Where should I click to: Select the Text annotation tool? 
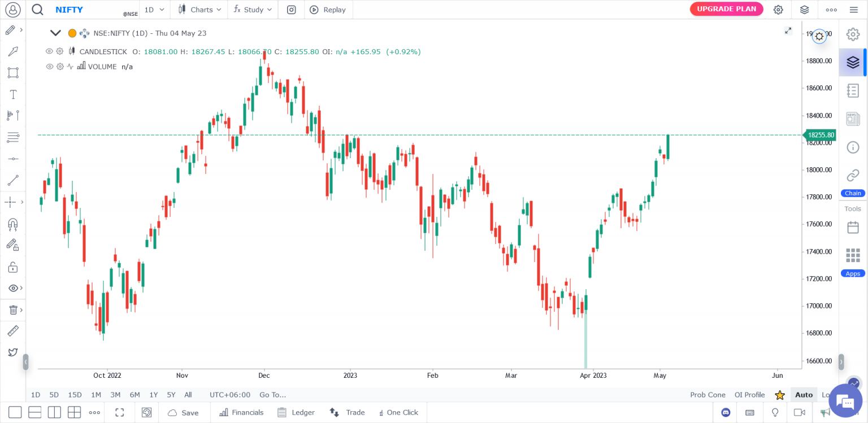(13, 94)
